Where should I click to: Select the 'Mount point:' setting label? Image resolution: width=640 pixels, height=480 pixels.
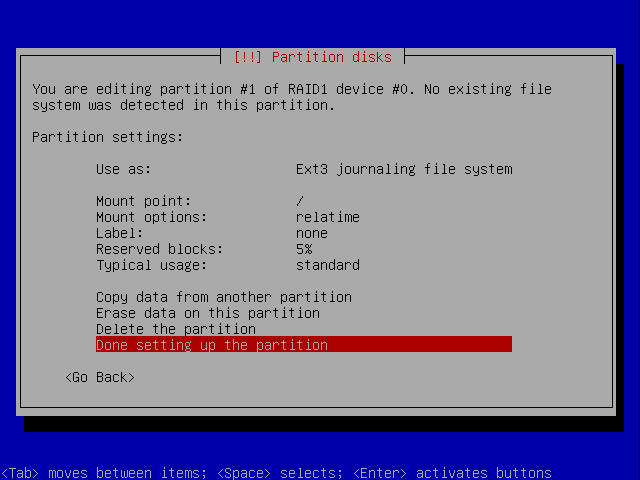143,201
